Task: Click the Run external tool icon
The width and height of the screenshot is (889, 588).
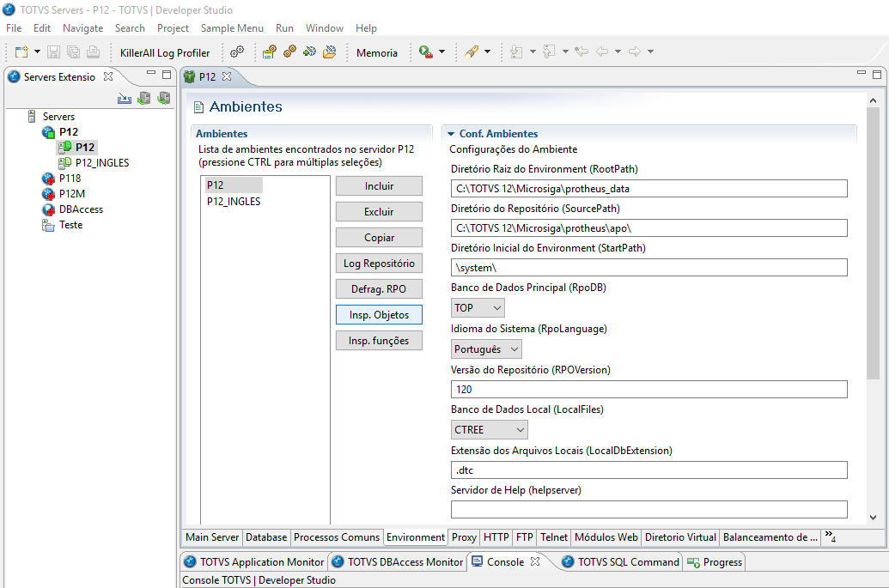Action: coord(425,52)
